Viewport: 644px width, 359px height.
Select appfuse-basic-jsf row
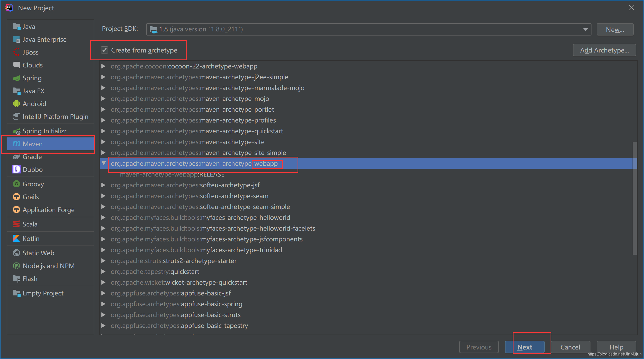pos(369,293)
